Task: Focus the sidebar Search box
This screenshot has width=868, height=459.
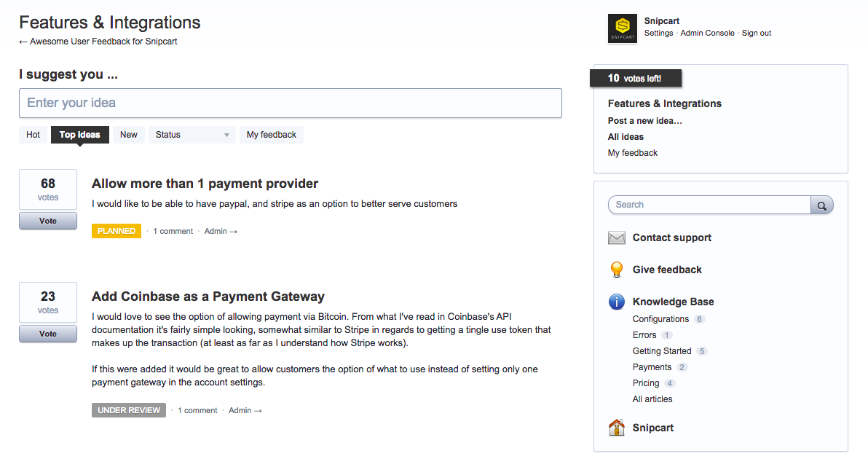Action: [x=710, y=205]
